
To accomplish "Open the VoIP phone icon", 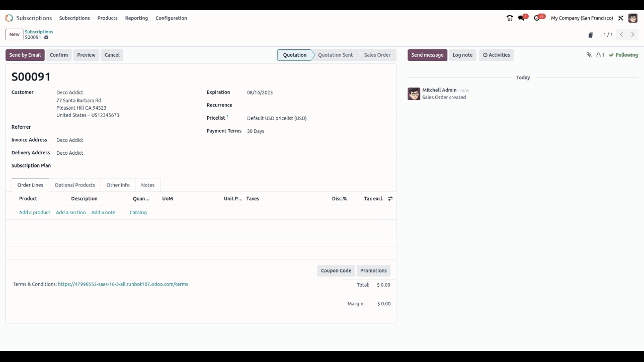I will tap(509, 18).
